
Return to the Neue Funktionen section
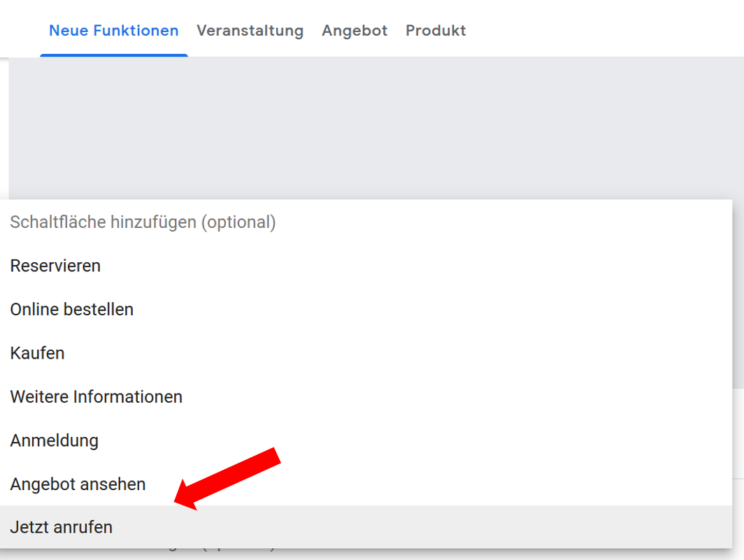[113, 30]
